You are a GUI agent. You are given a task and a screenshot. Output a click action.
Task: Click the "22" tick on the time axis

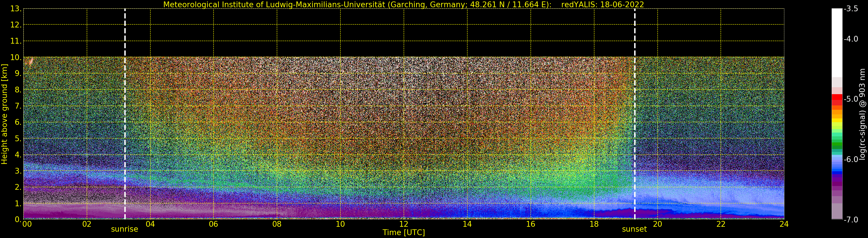click(x=721, y=224)
